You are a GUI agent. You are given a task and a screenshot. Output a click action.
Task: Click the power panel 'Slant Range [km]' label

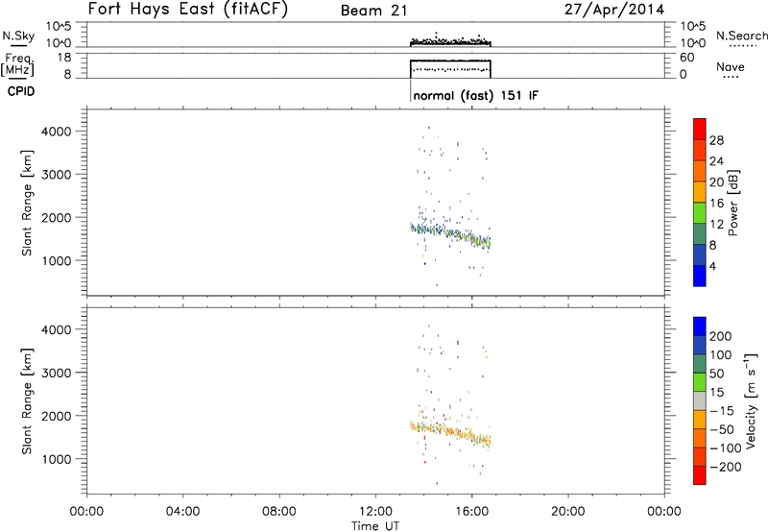tap(27, 203)
